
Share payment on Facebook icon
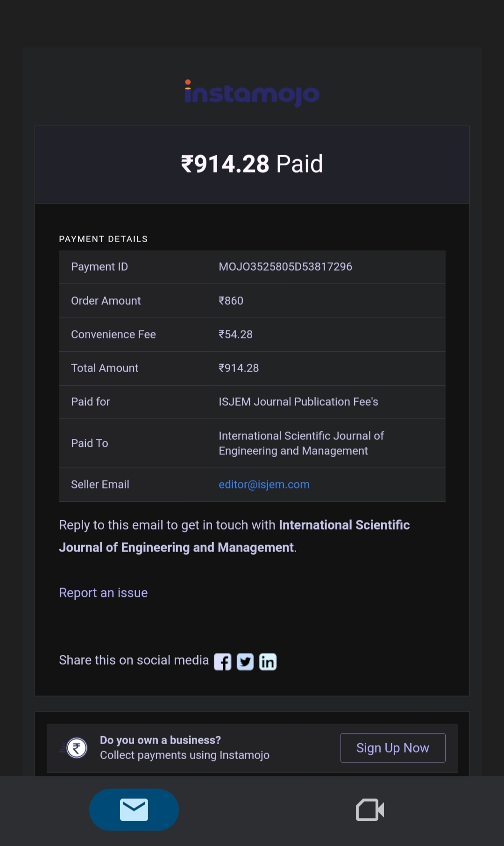point(222,662)
